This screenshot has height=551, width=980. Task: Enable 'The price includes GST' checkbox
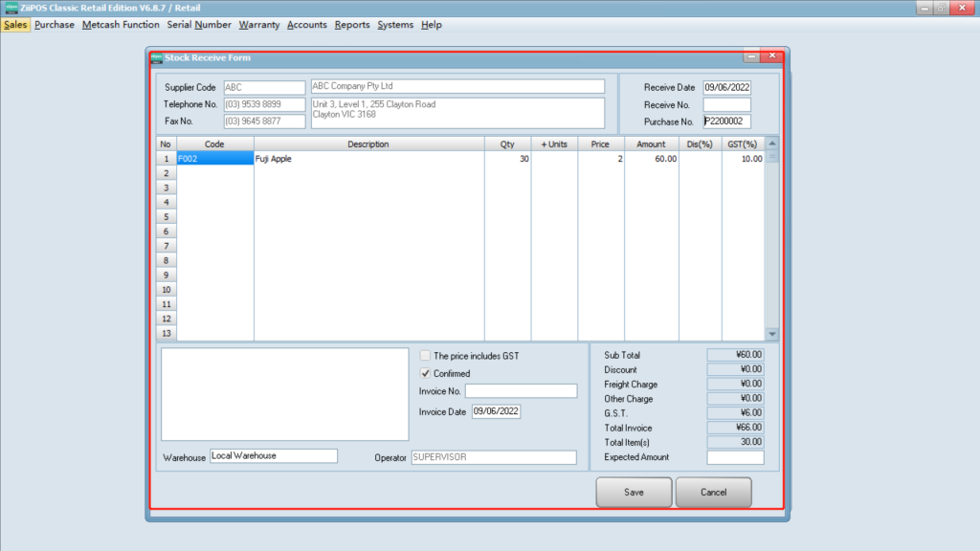pos(426,356)
